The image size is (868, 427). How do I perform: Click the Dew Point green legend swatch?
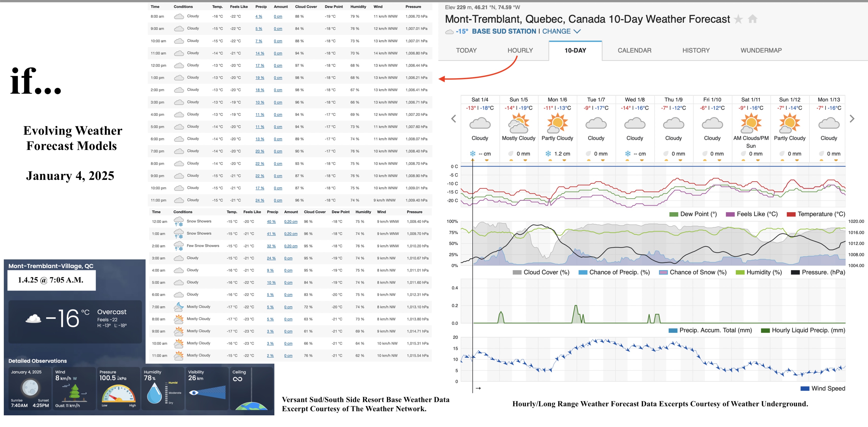click(673, 214)
